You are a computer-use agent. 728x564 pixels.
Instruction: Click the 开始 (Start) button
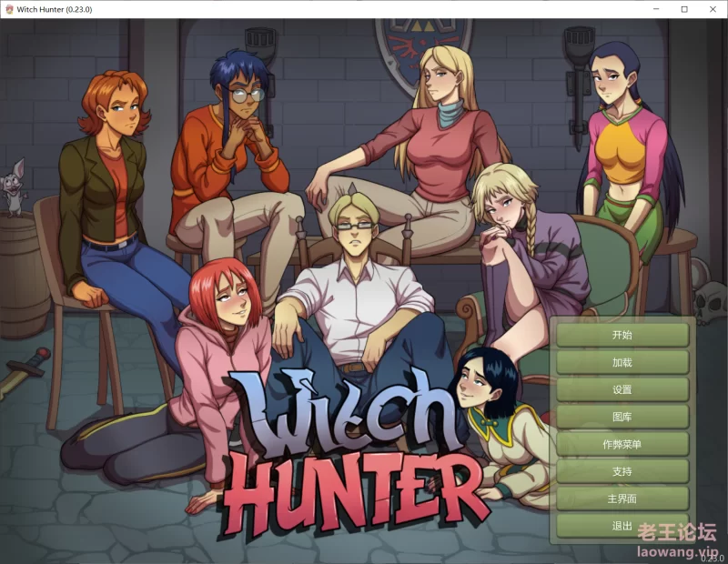(x=622, y=335)
